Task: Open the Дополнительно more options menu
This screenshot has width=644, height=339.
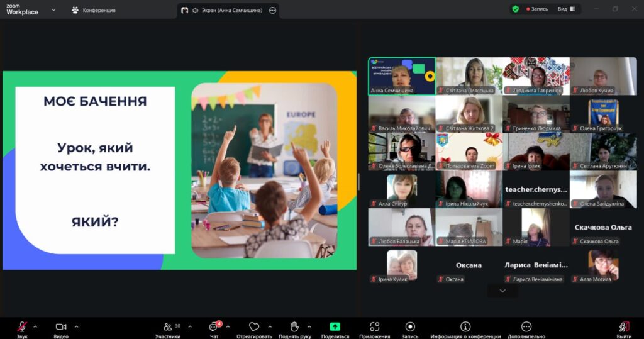Action: 526,326
